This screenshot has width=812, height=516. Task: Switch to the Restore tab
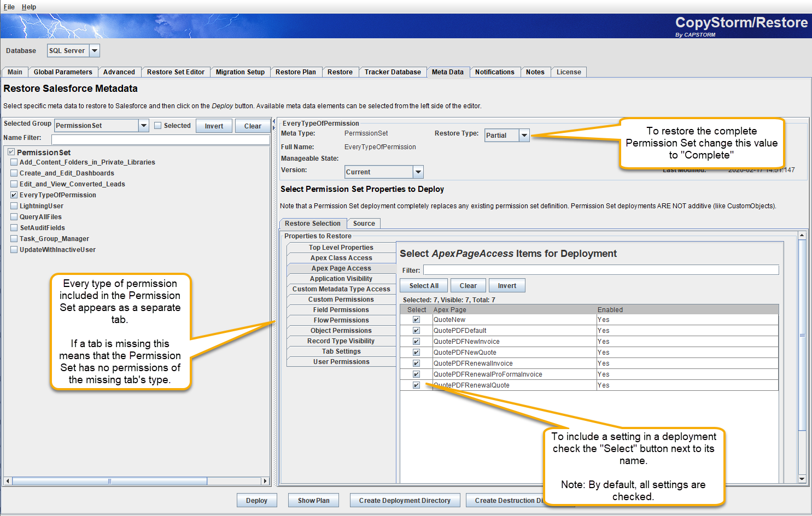click(x=340, y=72)
